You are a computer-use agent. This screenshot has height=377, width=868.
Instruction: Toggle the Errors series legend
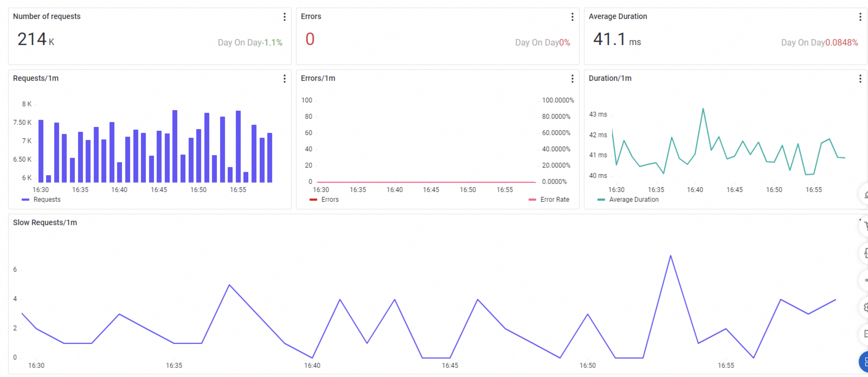pyautogui.click(x=324, y=200)
